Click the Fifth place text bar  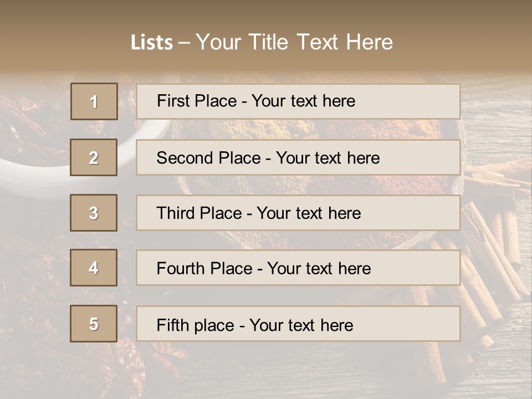tap(298, 324)
